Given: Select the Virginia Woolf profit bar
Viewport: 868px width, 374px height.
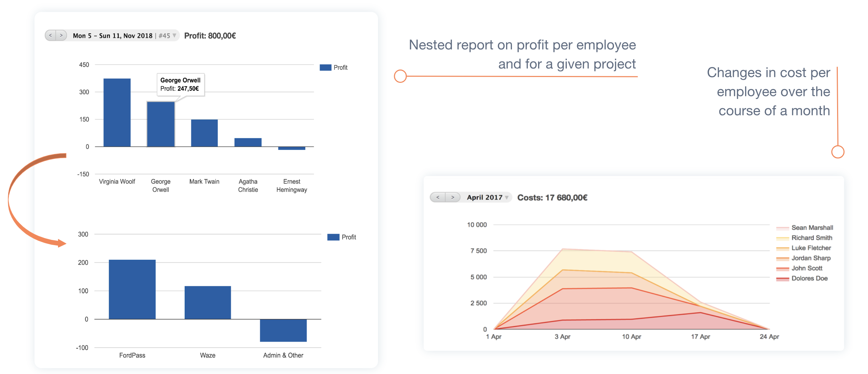Looking at the screenshot, I should (117, 112).
